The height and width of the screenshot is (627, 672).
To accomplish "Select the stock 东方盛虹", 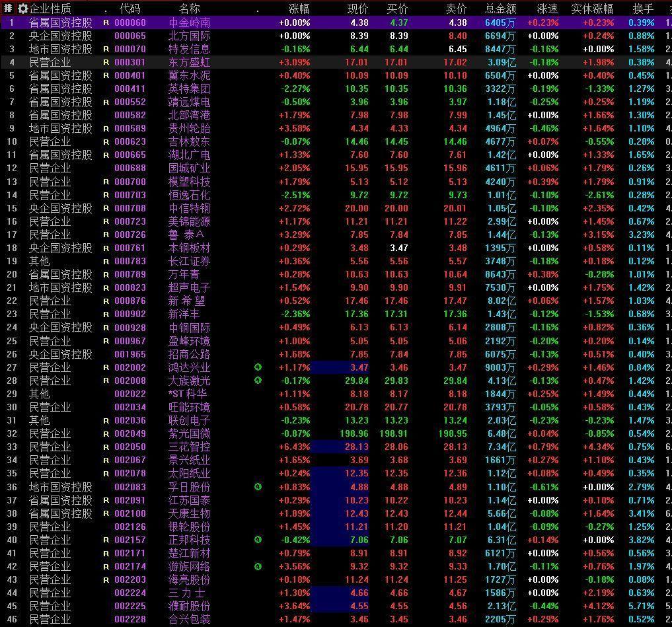I will click(x=190, y=63).
